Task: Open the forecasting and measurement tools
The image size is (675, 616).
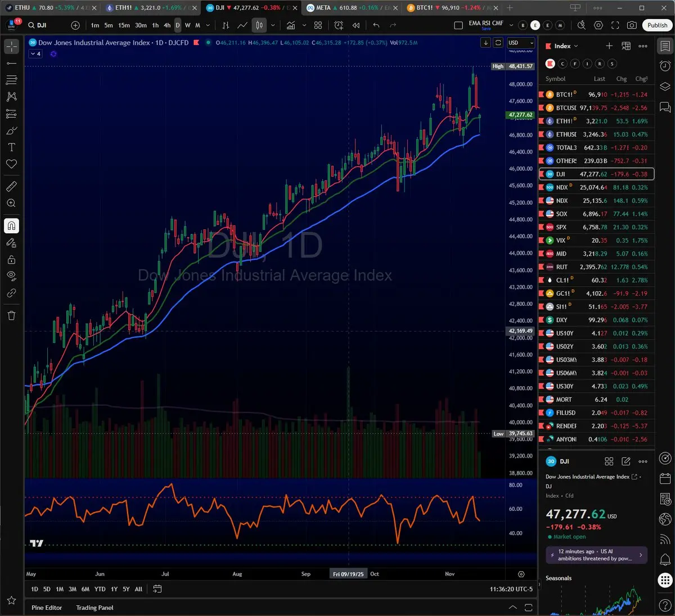Action: click(11, 114)
